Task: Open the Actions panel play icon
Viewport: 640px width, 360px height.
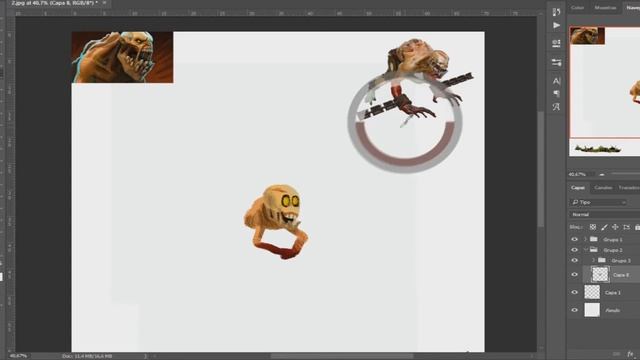Action: (556, 26)
